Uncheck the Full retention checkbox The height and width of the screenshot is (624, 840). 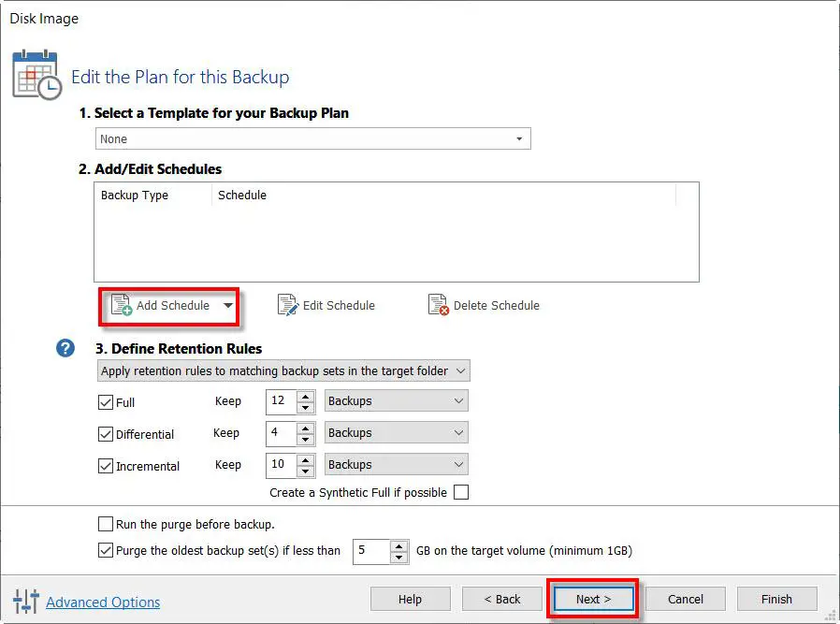106,402
